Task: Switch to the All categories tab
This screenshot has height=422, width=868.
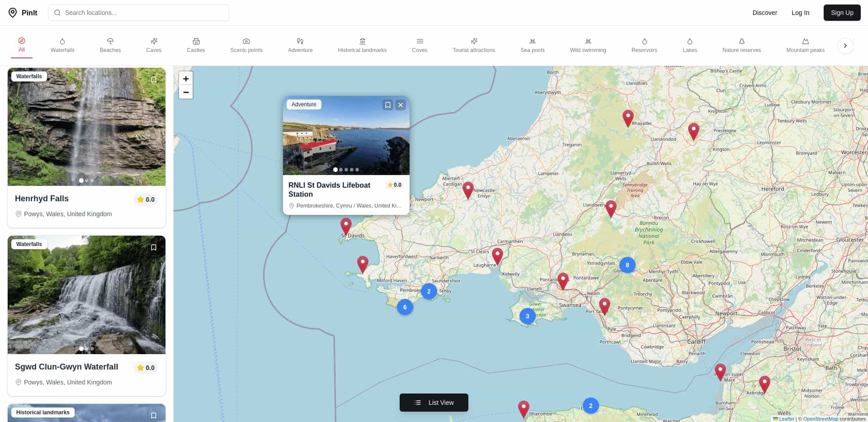Action: coord(21,45)
